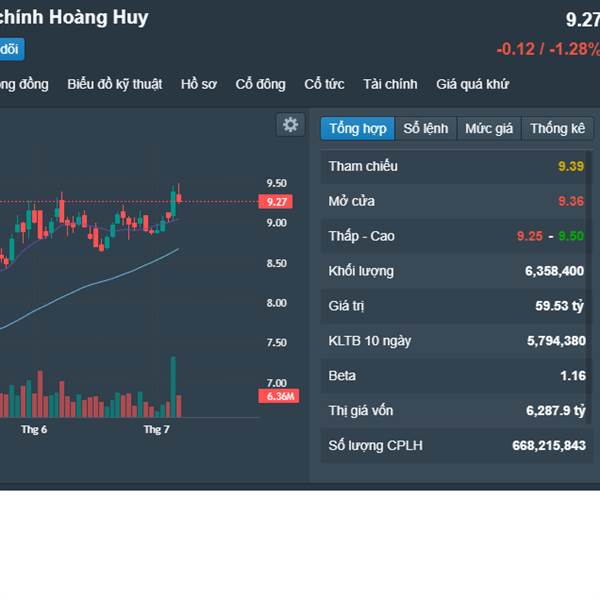600x600 pixels.
Task: Select Giá quá khứ menu item
Action: coord(472,84)
